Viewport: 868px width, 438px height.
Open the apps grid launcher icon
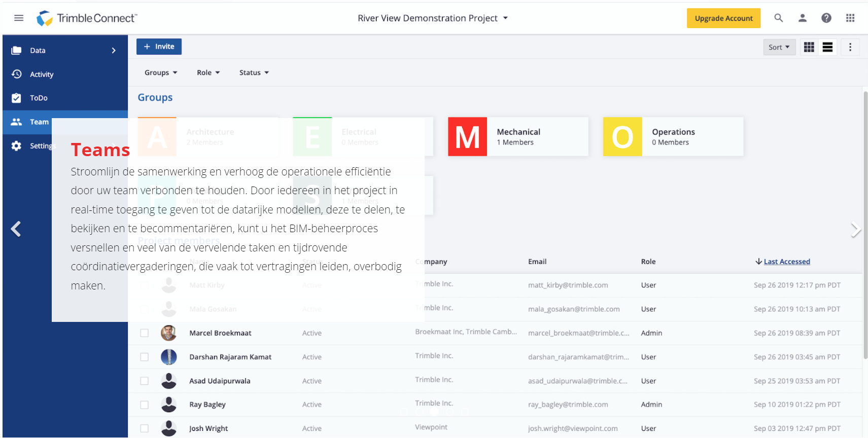pyautogui.click(x=850, y=18)
